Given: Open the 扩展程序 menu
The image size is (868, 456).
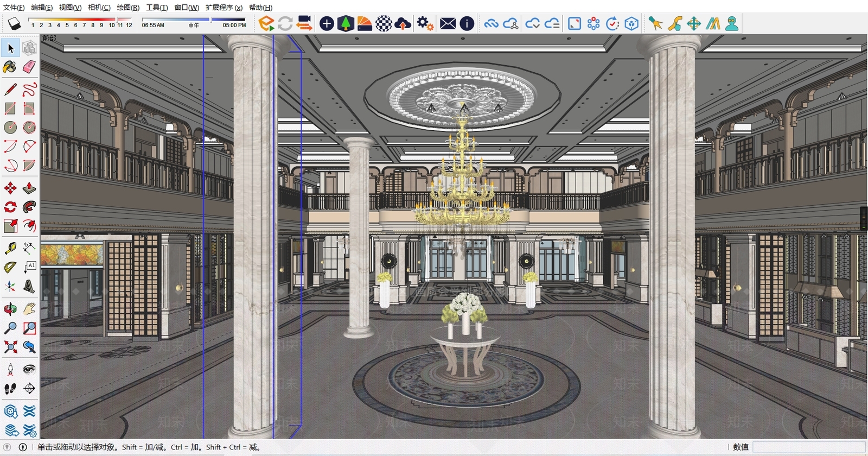Looking at the screenshot, I should click(224, 8).
